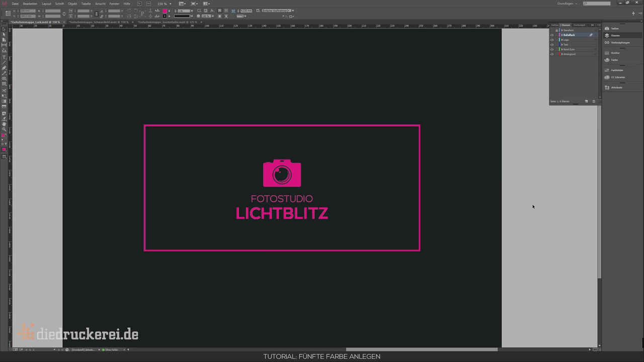Viewport: 644px width, 362px height.
Task: Switch to the Seiten tab in panel
Action: pyautogui.click(x=555, y=25)
